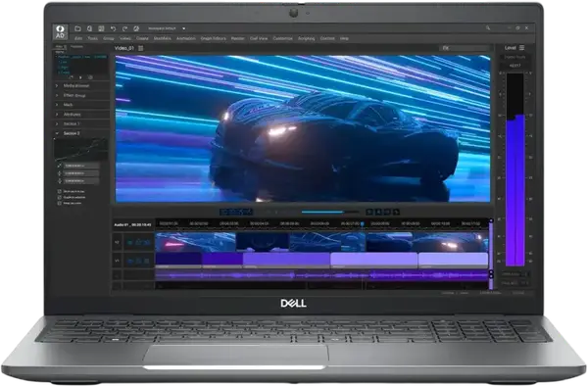The image size is (588, 386).
Task: Expand the Media Browser section
Action: tap(81, 86)
